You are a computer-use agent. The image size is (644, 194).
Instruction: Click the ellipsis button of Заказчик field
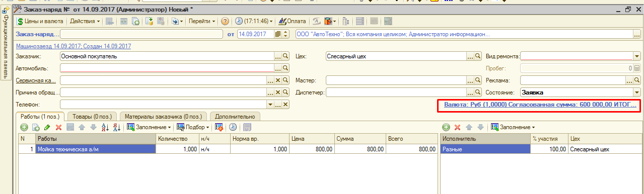coord(277,56)
